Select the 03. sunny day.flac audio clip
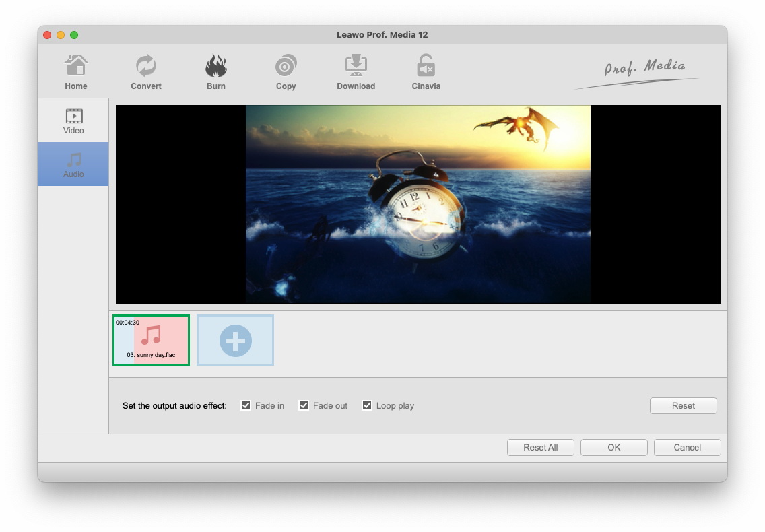765x532 pixels. [151, 340]
